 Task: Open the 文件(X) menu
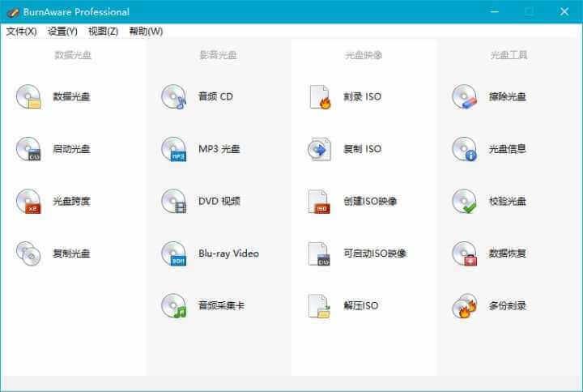tap(21, 32)
